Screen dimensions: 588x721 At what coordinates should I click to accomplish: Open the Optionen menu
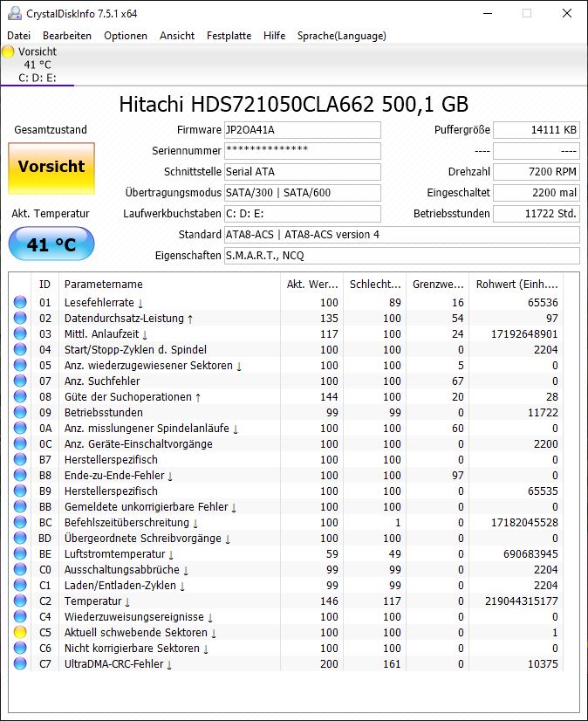click(x=126, y=36)
